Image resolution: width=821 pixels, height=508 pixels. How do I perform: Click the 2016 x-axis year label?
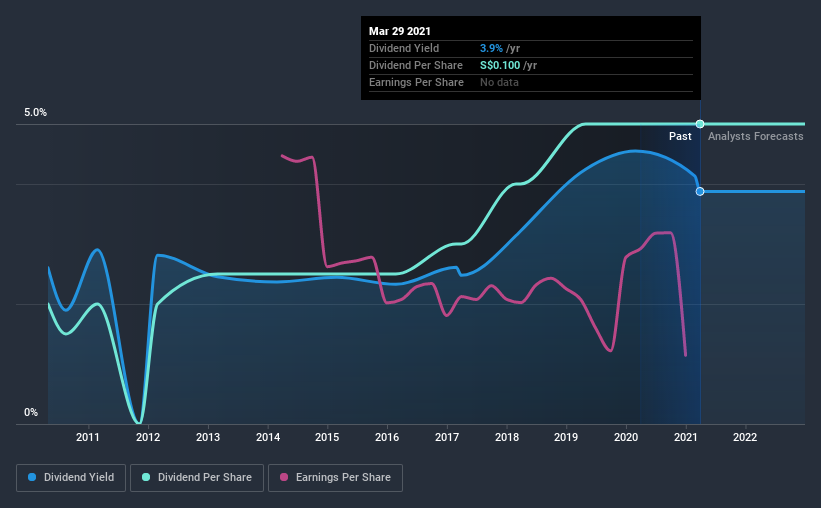(387, 437)
